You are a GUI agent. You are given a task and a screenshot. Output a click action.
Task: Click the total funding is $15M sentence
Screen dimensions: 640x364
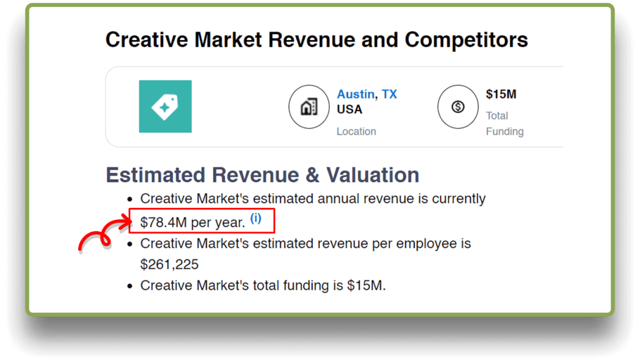(263, 285)
